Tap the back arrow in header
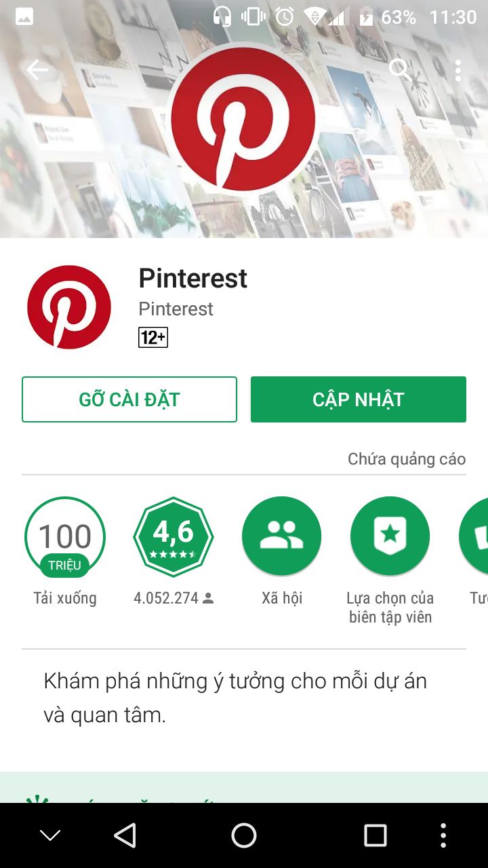This screenshot has width=488, height=868. pos(37,69)
